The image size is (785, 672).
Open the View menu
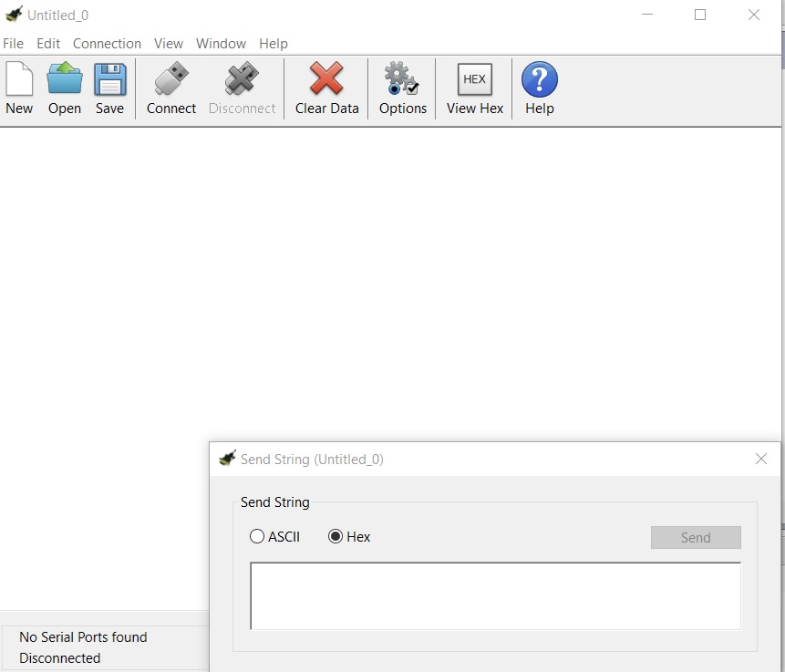coord(169,44)
